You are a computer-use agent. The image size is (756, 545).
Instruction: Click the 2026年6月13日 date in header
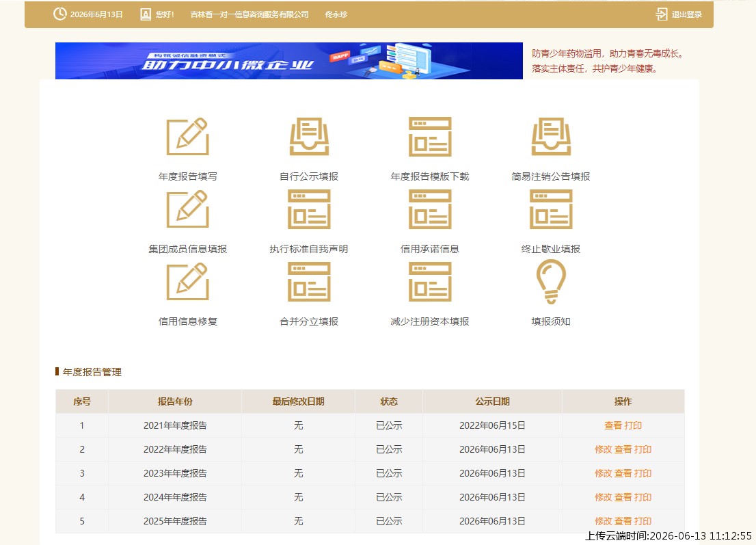pyautogui.click(x=96, y=14)
